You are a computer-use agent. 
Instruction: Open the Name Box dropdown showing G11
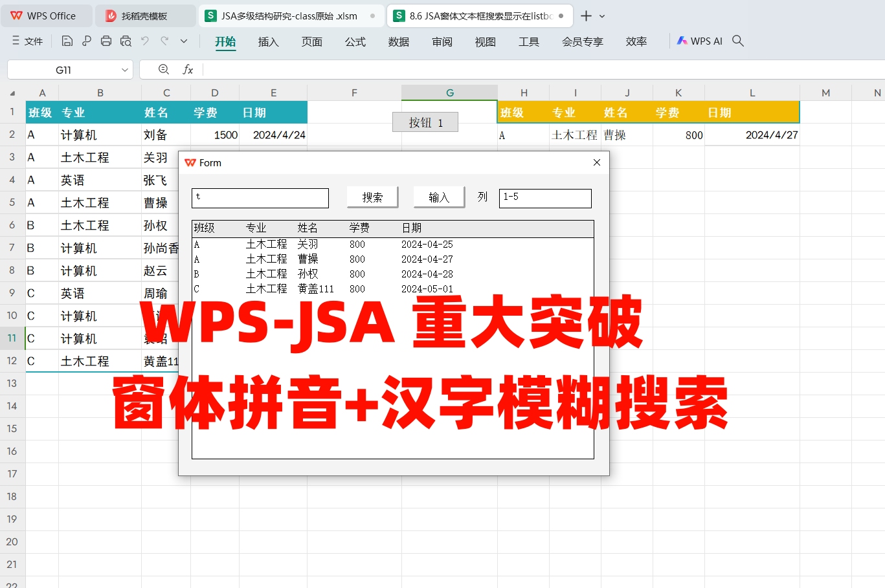pos(125,69)
